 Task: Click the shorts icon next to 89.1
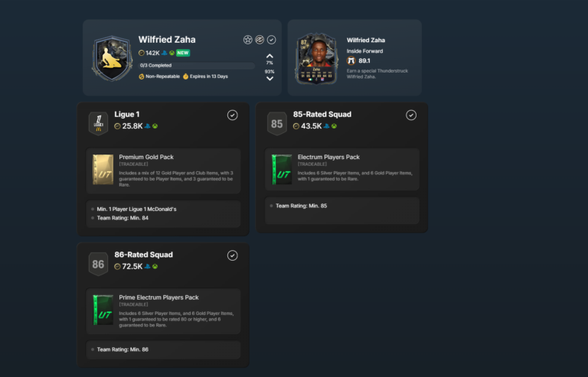pyautogui.click(x=351, y=60)
